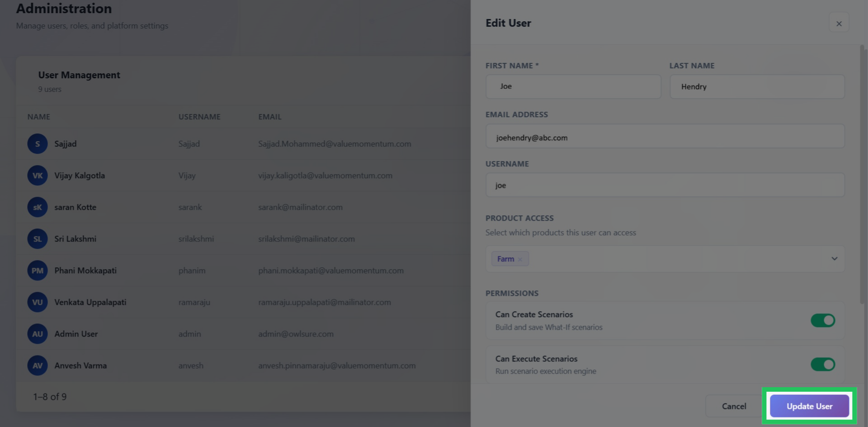Select the name Anvesh Varma

tap(80, 365)
